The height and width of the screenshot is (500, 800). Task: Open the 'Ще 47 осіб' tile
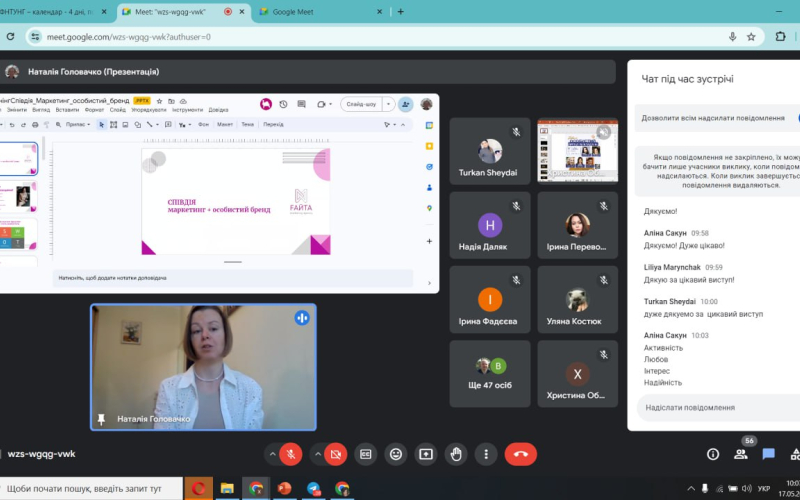490,374
